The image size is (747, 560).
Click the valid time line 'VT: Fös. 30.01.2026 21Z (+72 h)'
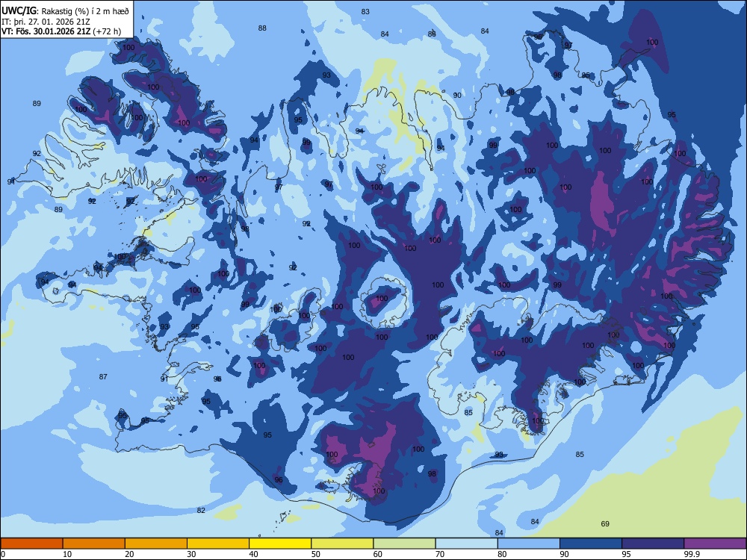pyautogui.click(x=61, y=31)
